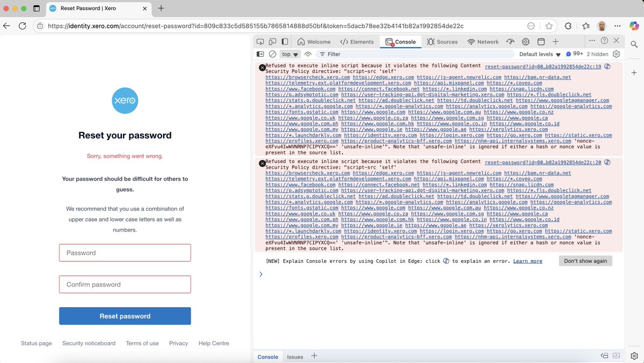Image resolution: width=644 pixels, height=363 pixels.
Task: Click the Learn more link
Action: (528, 261)
